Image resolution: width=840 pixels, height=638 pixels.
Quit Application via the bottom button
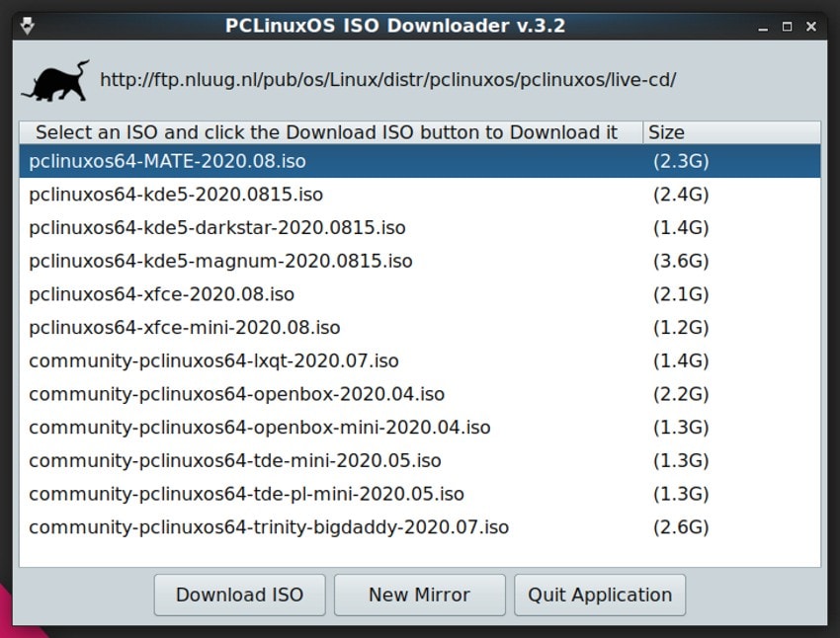[x=600, y=595]
